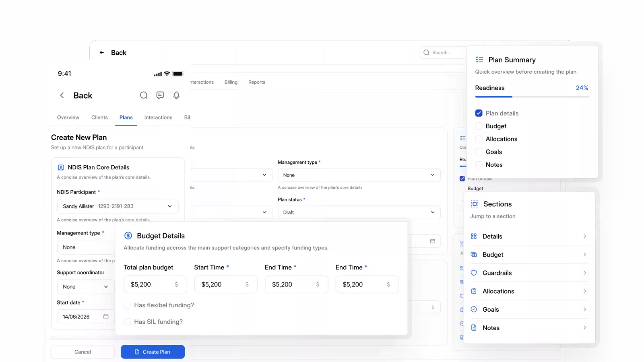This screenshot has height=362, width=644.
Task: Click the Start date input field
Action: point(86,317)
